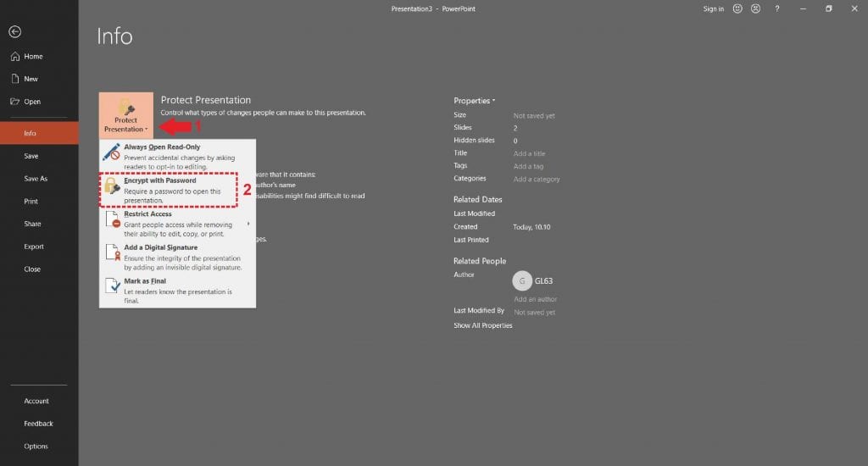The height and width of the screenshot is (466, 868).
Task: Expand the Properties dropdown header
Action: click(475, 101)
